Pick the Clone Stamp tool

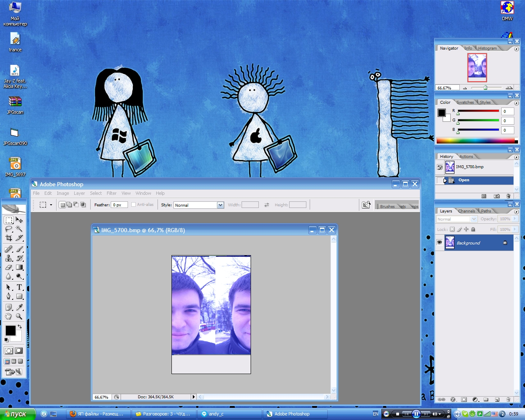9,258
